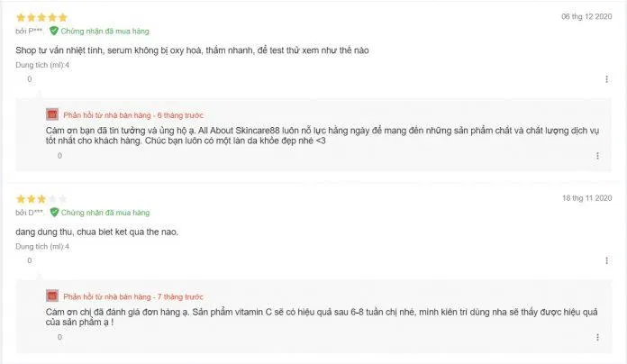
Task: Like D***'s review via its 0 count
Action: [x=29, y=260]
